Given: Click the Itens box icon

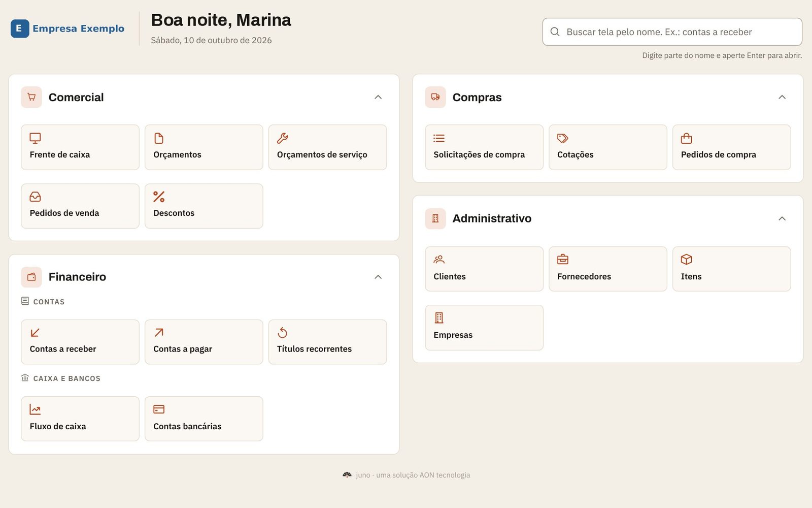Looking at the screenshot, I should pyautogui.click(x=687, y=260).
